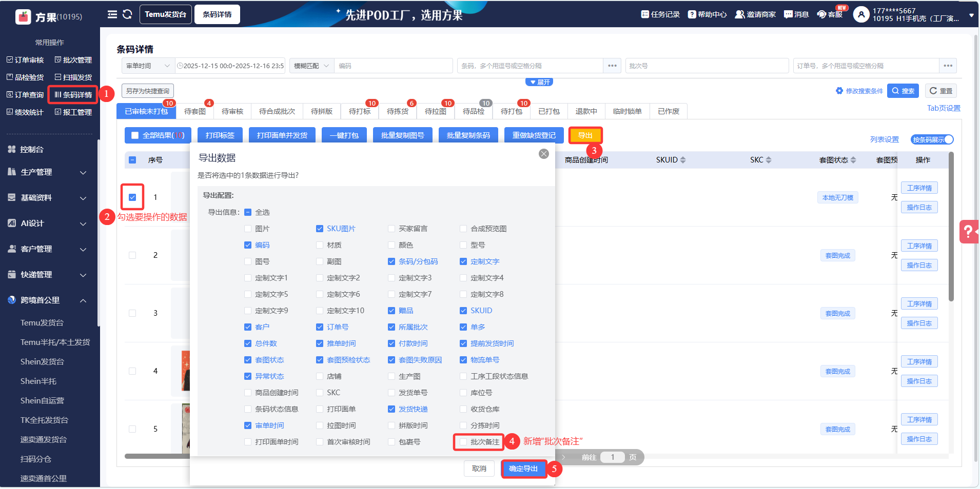Click the 批次号 input field
This screenshot has height=489, width=980.
707,66
